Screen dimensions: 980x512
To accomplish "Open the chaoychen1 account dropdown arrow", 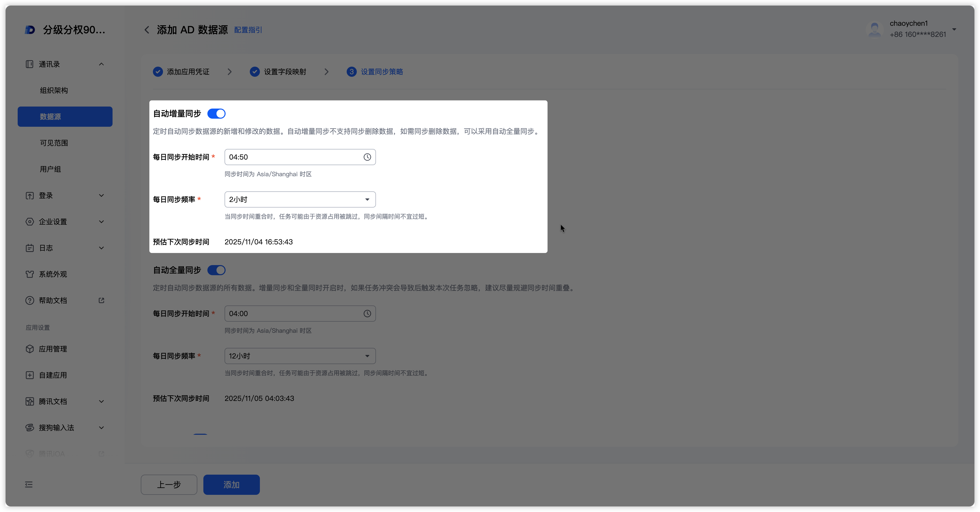I will click(954, 29).
